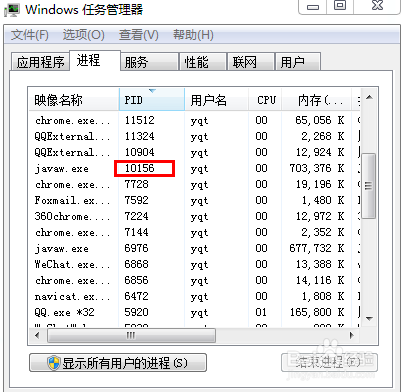The width and height of the screenshot is (404, 392).
Task: Click memory value 65,056 K
Action: pos(320,120)
